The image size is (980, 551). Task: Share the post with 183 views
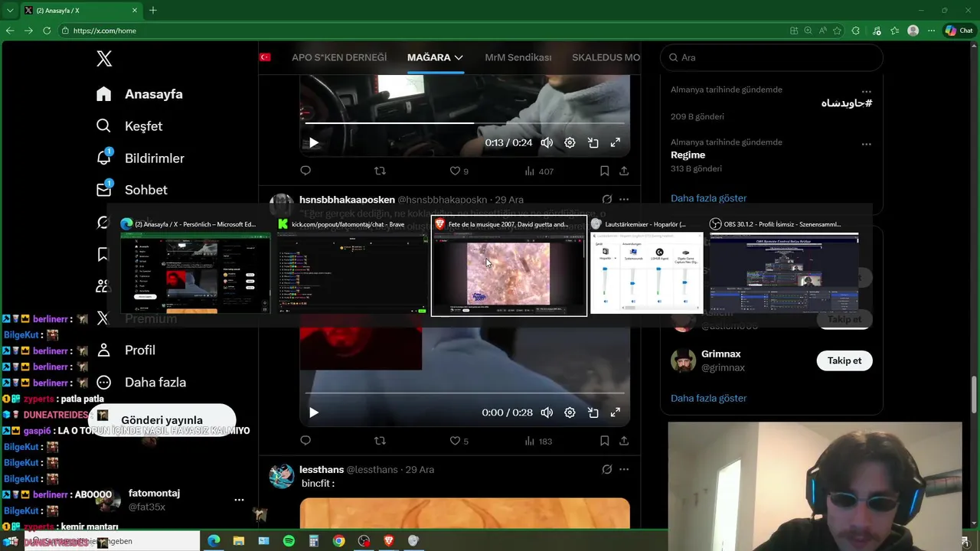[x=624, y=441]
